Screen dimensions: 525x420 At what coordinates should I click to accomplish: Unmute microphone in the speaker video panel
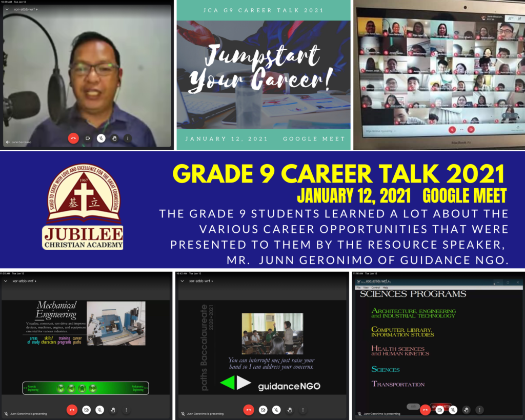[101, 138]
